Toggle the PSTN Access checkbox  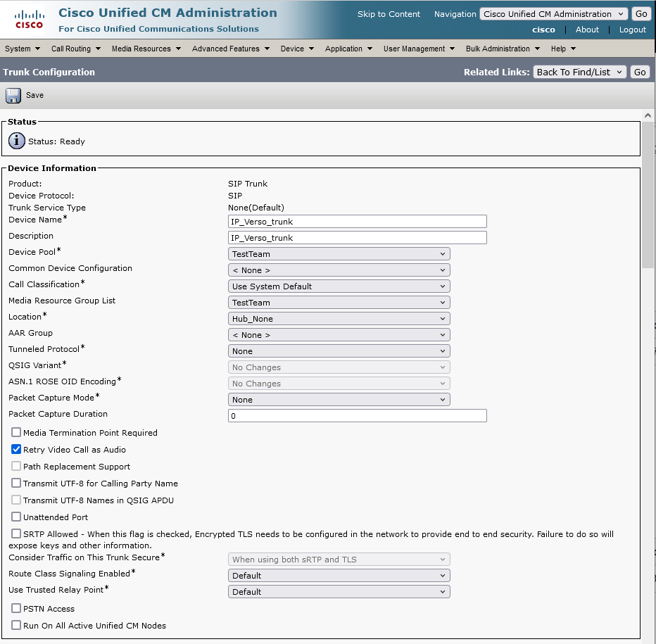tap(16, 609)
